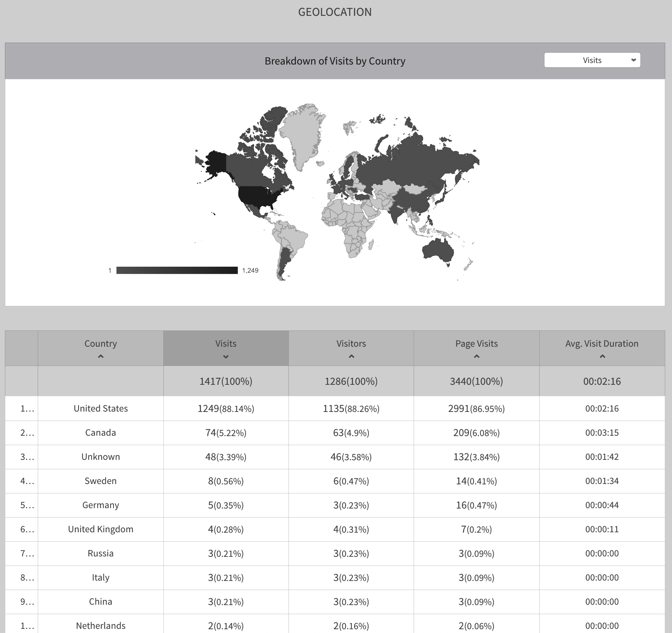Click the Visitors column header label
The image size is (672, 633).
point(351,344)
